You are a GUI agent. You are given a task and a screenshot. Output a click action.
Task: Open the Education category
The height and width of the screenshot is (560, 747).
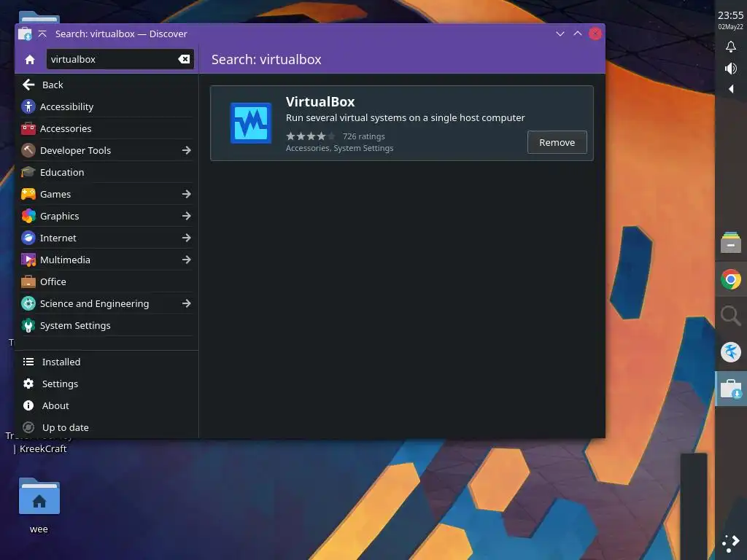click(x=107, y=172)
